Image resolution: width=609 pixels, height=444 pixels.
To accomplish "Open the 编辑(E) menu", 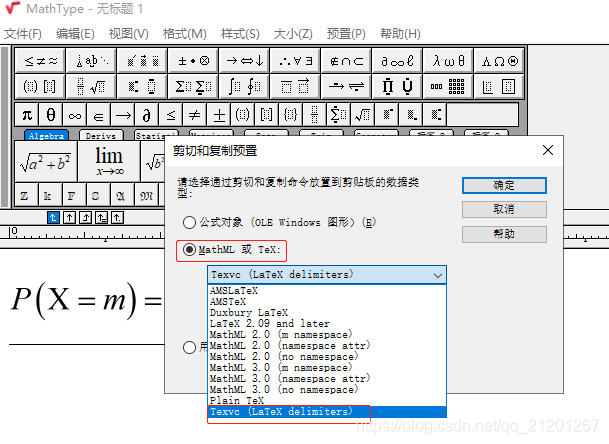I will pyautogui.click(x=75, y=34).
